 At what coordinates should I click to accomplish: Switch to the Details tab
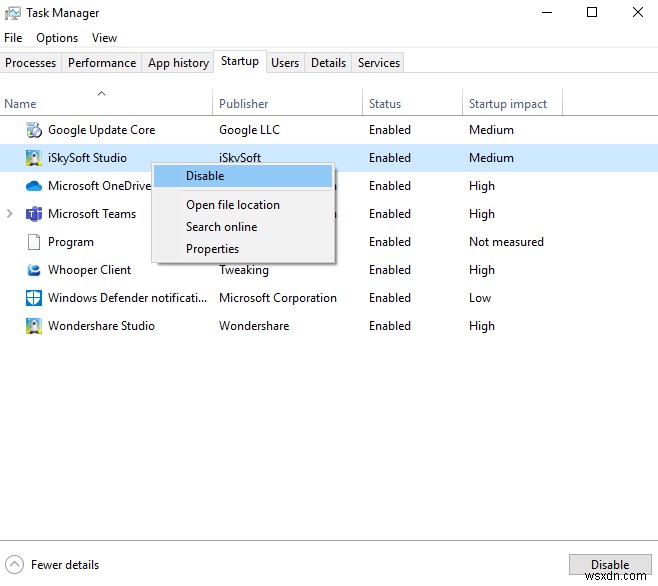[x=328, y=63]
